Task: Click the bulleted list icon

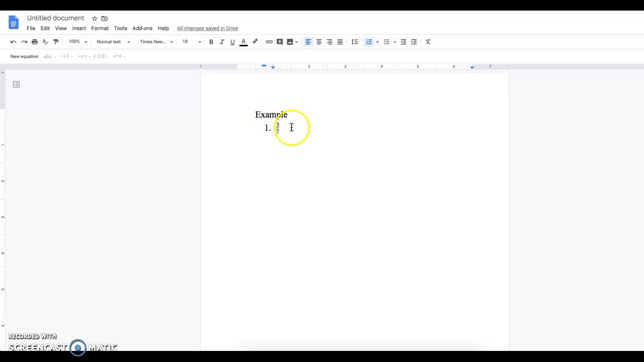Action: point(386,42)
